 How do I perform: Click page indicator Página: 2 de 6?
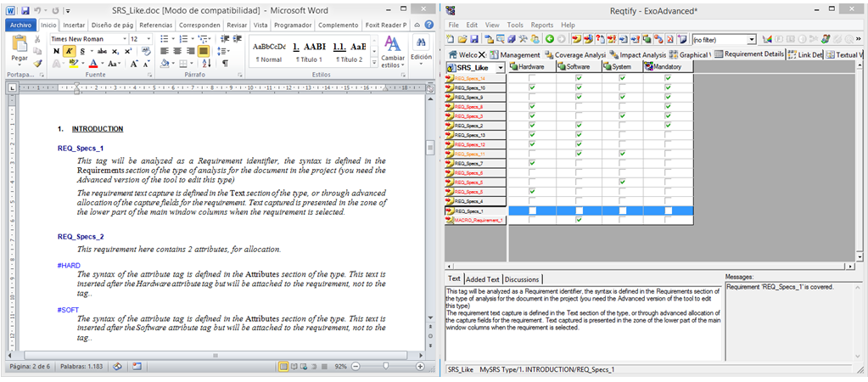click(x=28, y=367)
